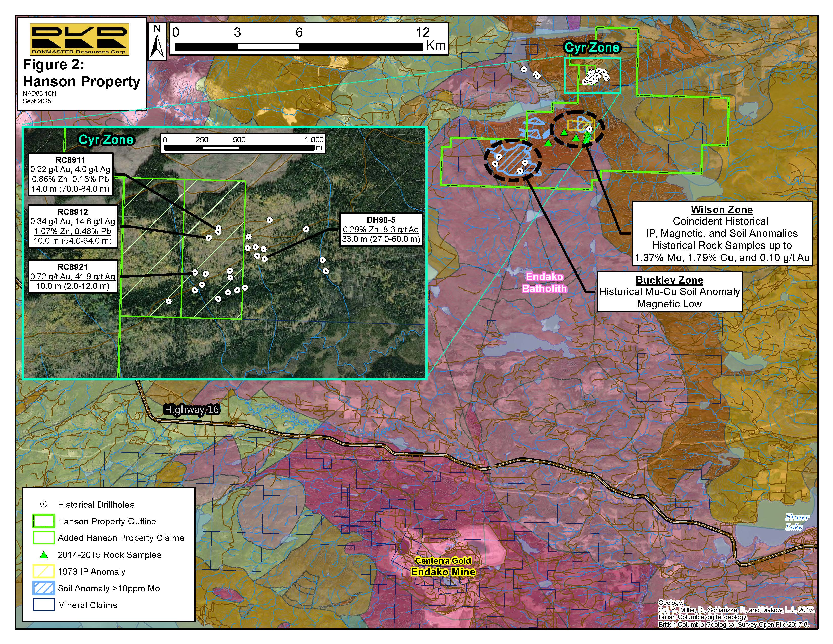Click the Added Hanson Property Claims legend swatch
This screenshot has height=644, width=833.
coord(44,538)
